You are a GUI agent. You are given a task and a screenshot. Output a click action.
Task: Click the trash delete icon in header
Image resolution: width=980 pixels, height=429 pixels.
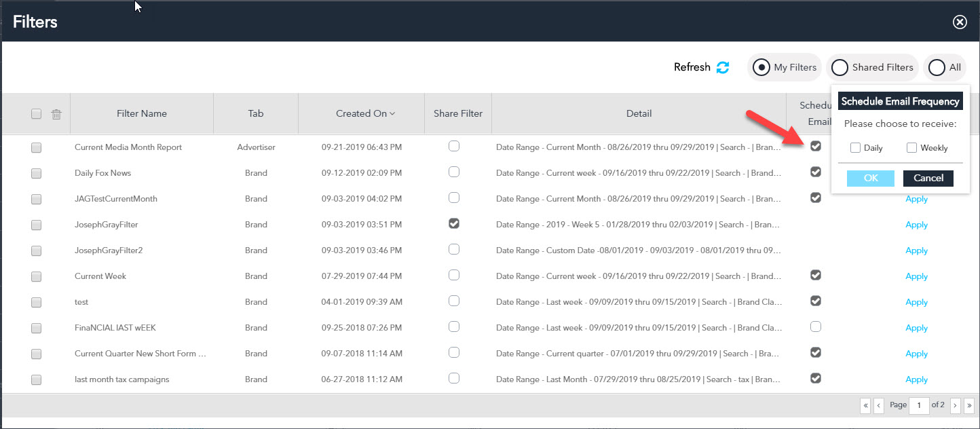[x=57, y=114]
